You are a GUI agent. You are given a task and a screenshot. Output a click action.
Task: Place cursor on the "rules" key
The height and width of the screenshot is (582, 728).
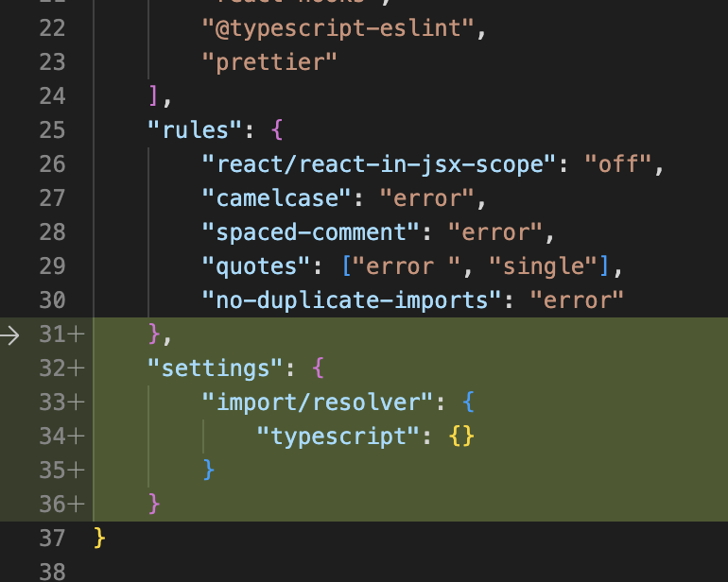195,129
